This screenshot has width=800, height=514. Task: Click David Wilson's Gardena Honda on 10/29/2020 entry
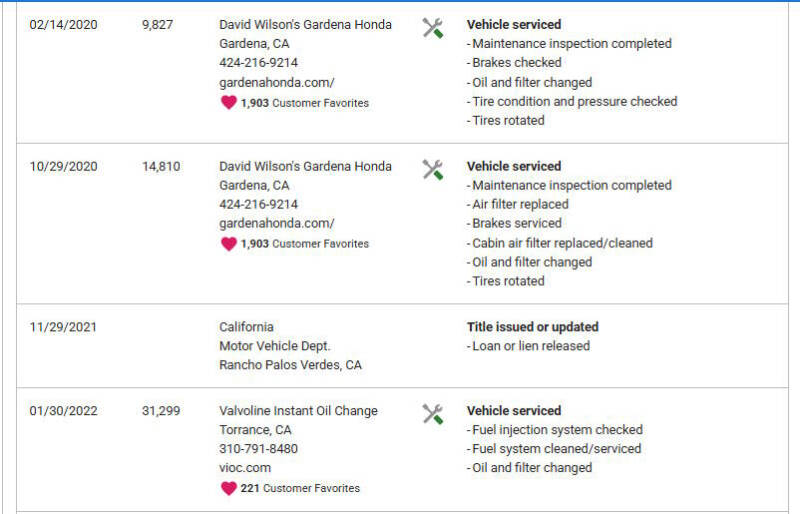coord(305,166)
